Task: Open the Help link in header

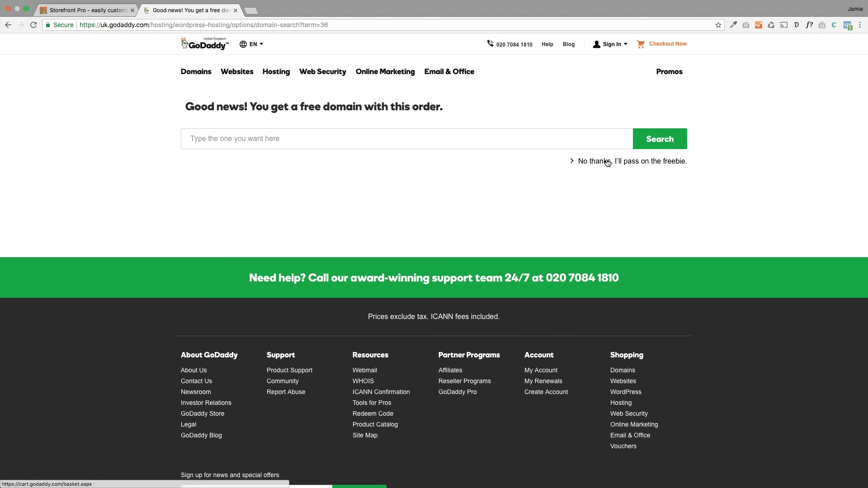Action: pyautogui.click(x=547, y=44)
